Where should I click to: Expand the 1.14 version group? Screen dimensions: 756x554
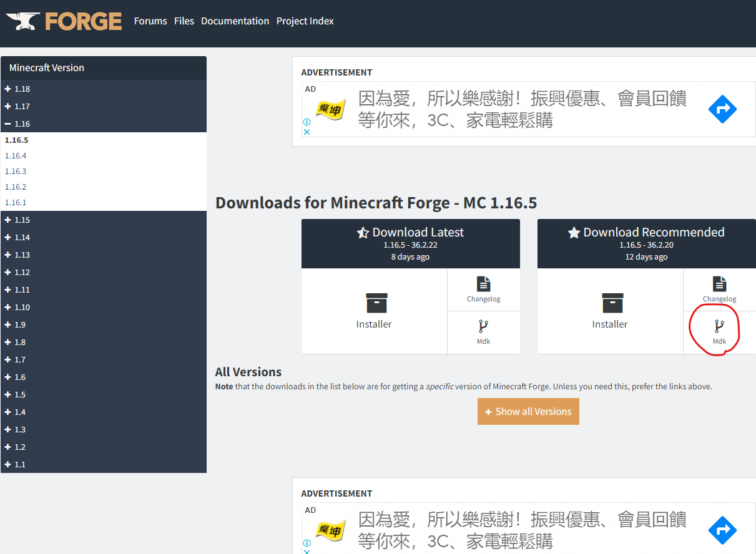(104, 237)
